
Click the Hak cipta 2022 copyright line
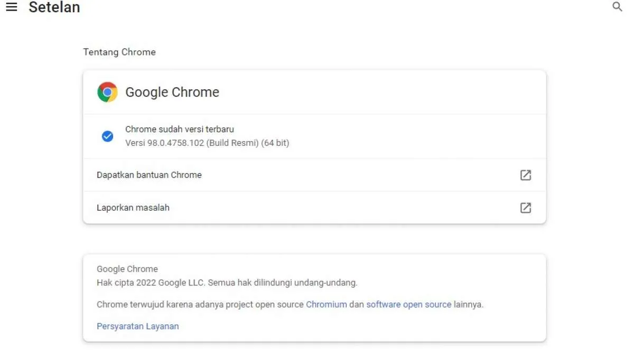(x=227, y=283)
